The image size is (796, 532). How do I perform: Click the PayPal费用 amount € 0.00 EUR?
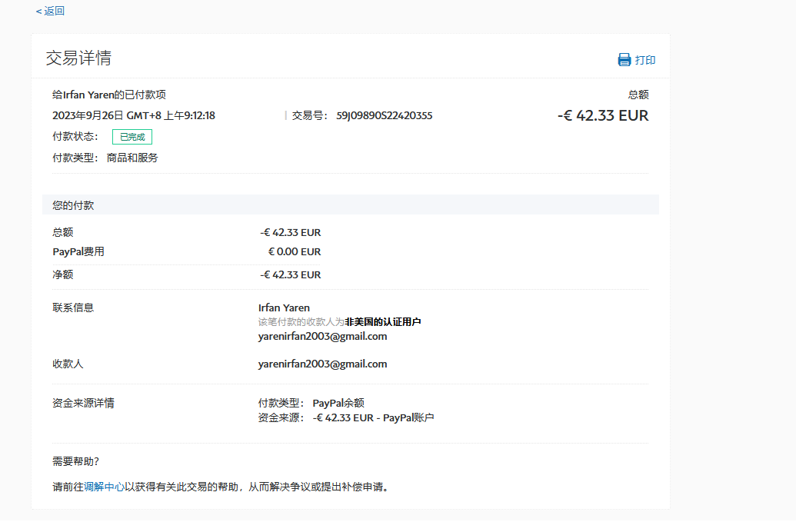click(x=294, y=251)
